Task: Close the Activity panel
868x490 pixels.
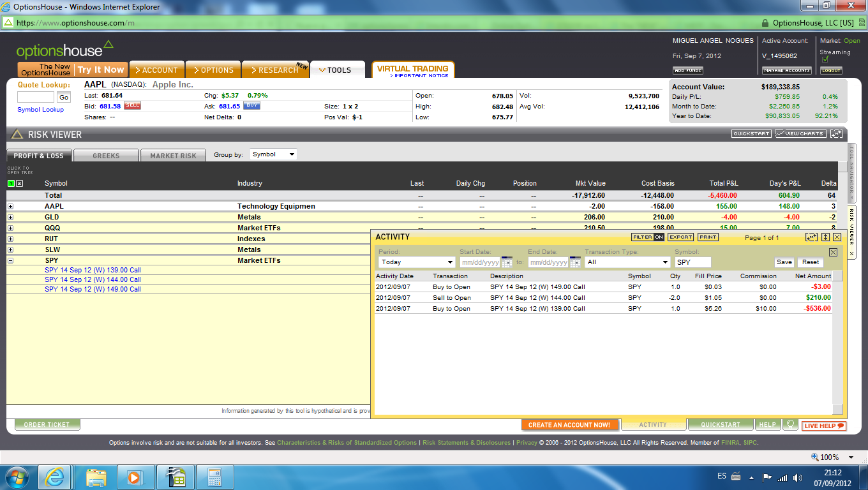Action: pyautogui.click(x=837, y=237)
